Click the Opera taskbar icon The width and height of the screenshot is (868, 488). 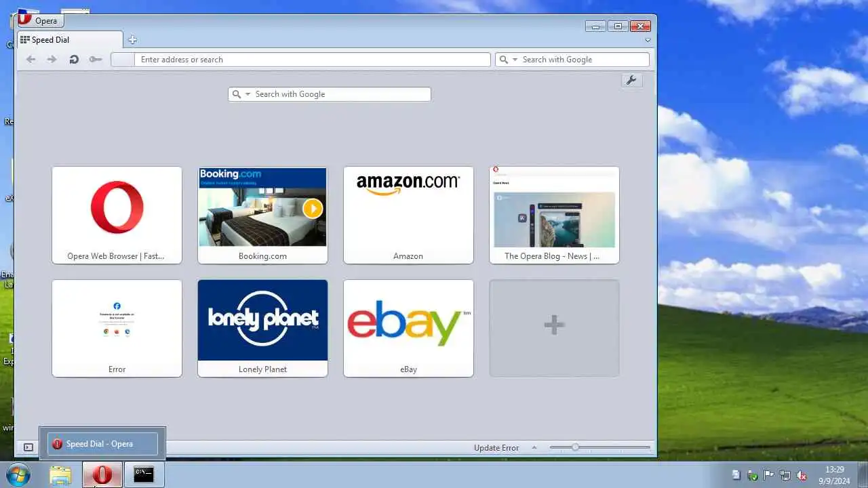[x=102, y=475]
